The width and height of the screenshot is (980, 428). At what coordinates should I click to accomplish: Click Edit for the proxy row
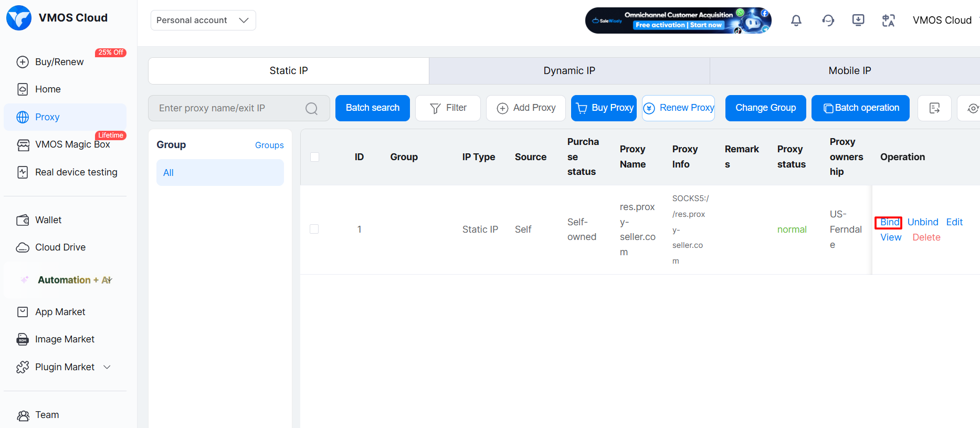coord(954,222)
